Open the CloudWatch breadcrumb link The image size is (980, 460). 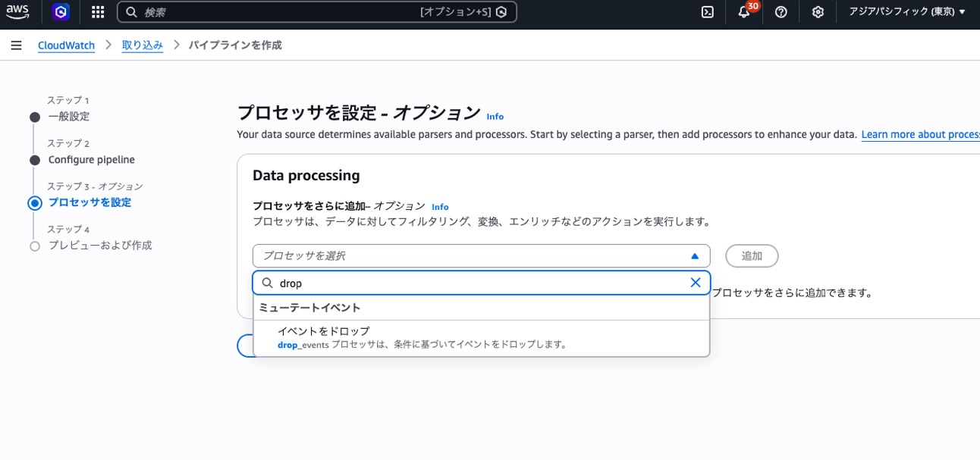point(66,45)
